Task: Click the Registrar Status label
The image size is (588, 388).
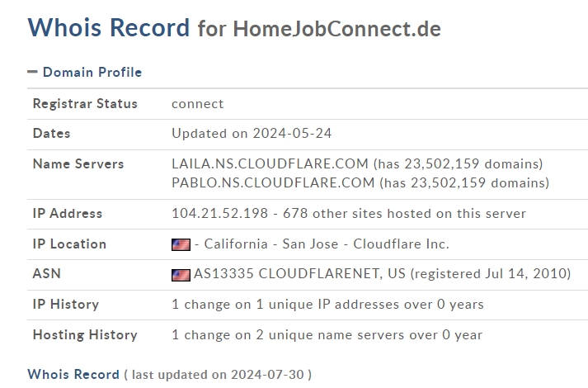Action: 85,103
